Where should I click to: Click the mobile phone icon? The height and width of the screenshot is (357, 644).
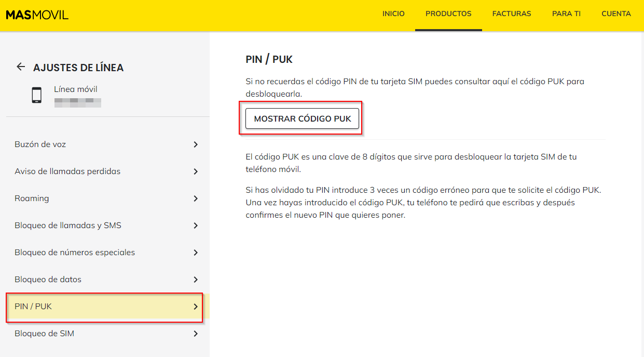point(36,95)
